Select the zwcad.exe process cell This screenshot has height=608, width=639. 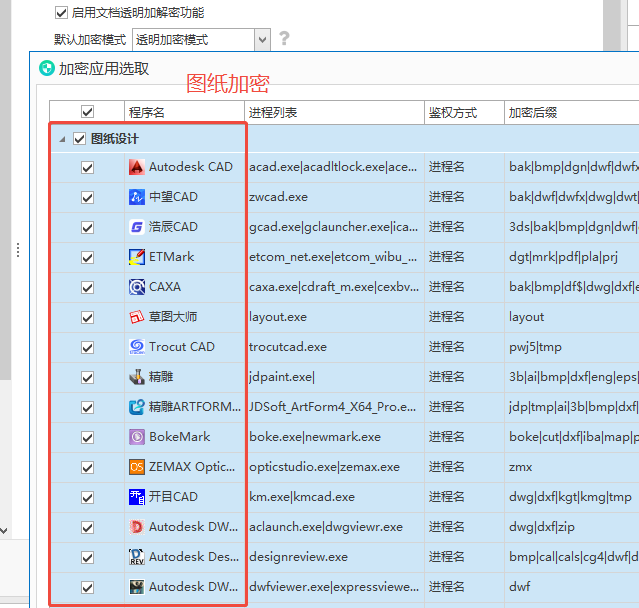click(334, 197)
